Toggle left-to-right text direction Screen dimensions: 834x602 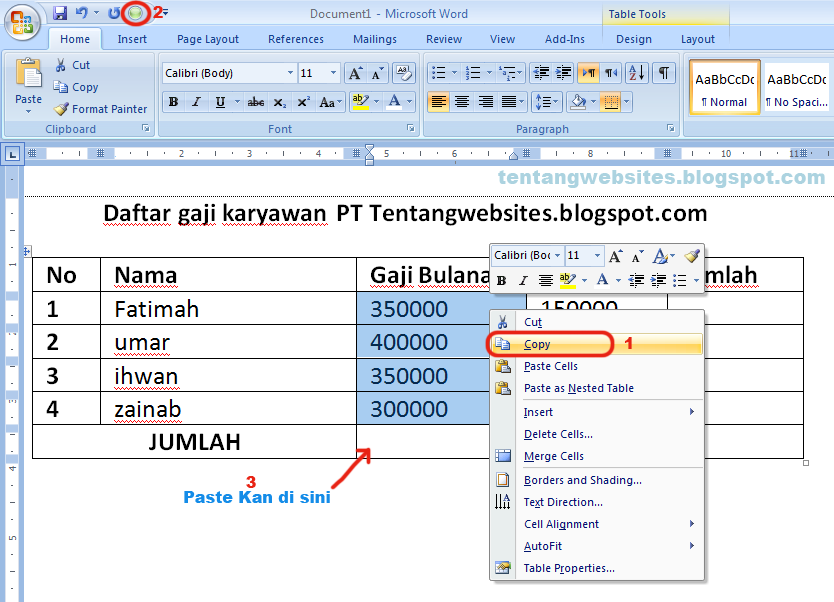click(x=589, y=73)
